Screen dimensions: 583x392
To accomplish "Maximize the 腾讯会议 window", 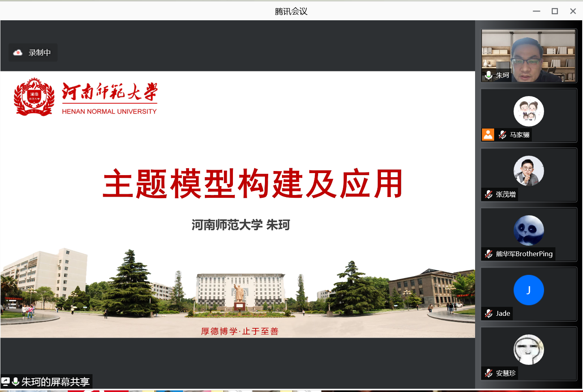I will (x=555, y=11).
